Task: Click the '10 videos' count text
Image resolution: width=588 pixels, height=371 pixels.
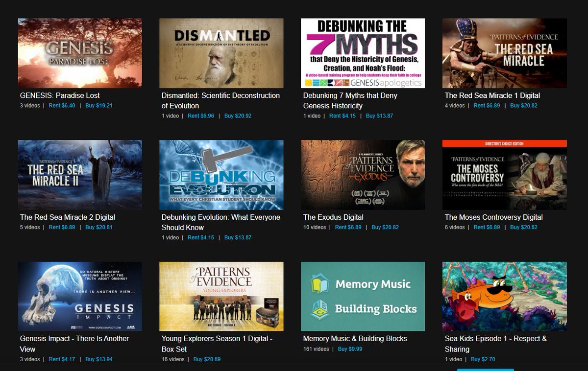Action: click(x=315, y=228)
